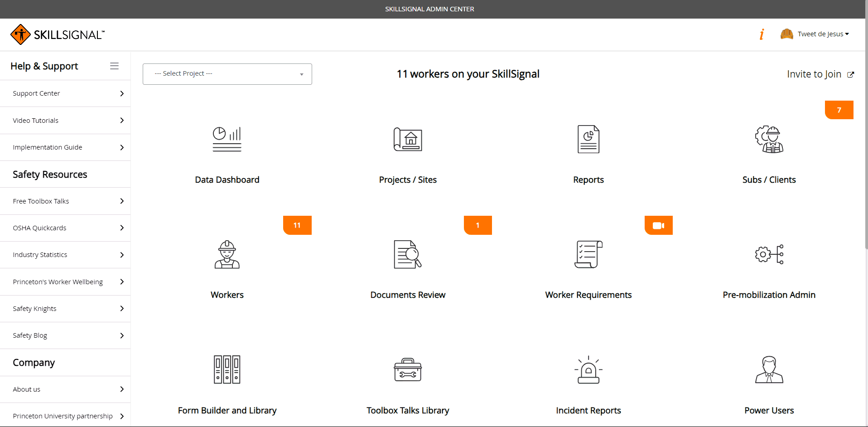Open About us in the sidebar
The height and width of the screenshot is (427, 868).
(65, 389)
